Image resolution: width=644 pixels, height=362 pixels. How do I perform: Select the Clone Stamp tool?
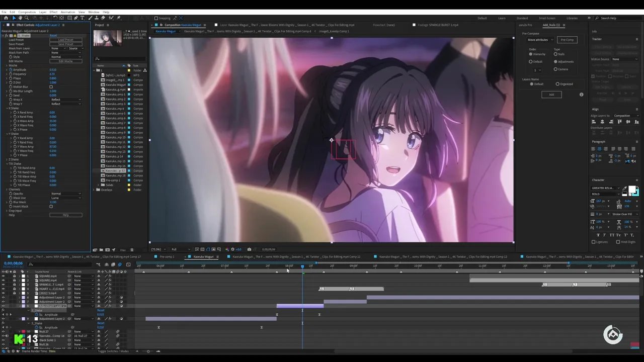coord(97,18)
